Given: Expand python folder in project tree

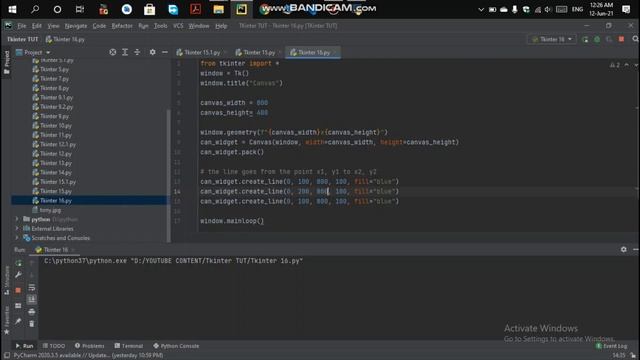Looking at the screenshot, I should pos(17,219).
